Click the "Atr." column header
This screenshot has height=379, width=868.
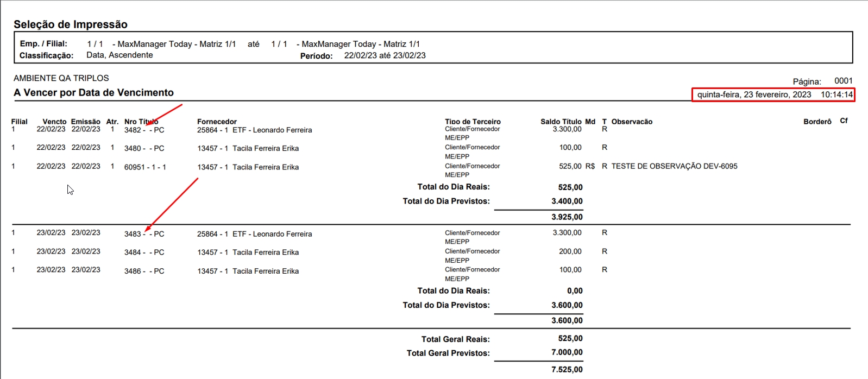pyautogui.click(x=112, y=122)
